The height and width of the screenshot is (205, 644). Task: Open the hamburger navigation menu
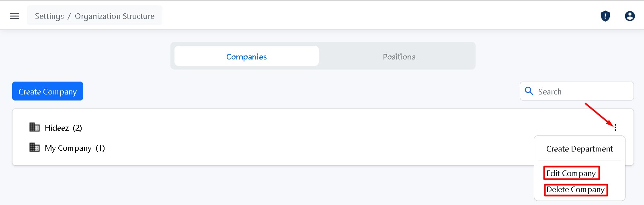14,16
